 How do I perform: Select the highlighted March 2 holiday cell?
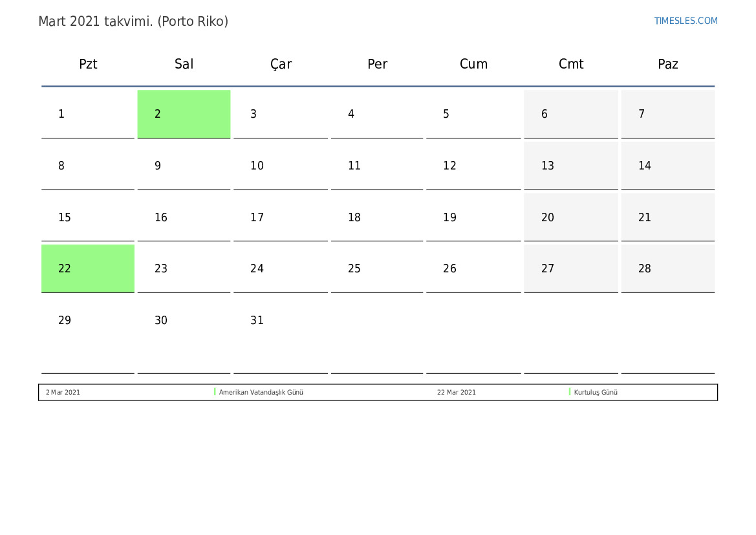pos(184,114)
